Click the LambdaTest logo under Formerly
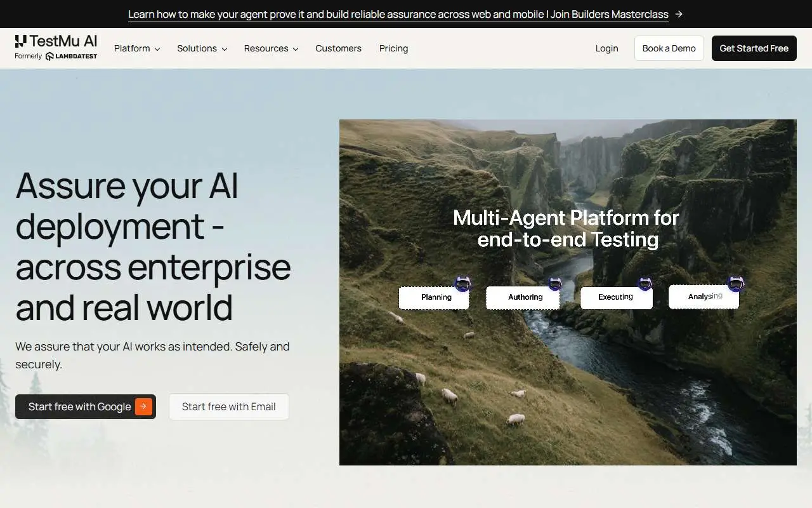Viewport: 812px width, 508px height. [71, 56]
